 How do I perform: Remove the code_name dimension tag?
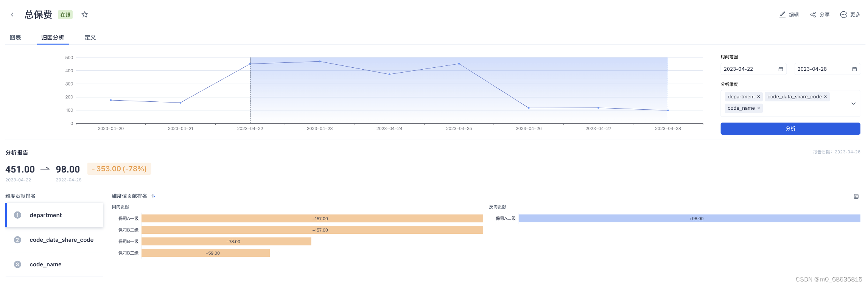coord(758,108)
